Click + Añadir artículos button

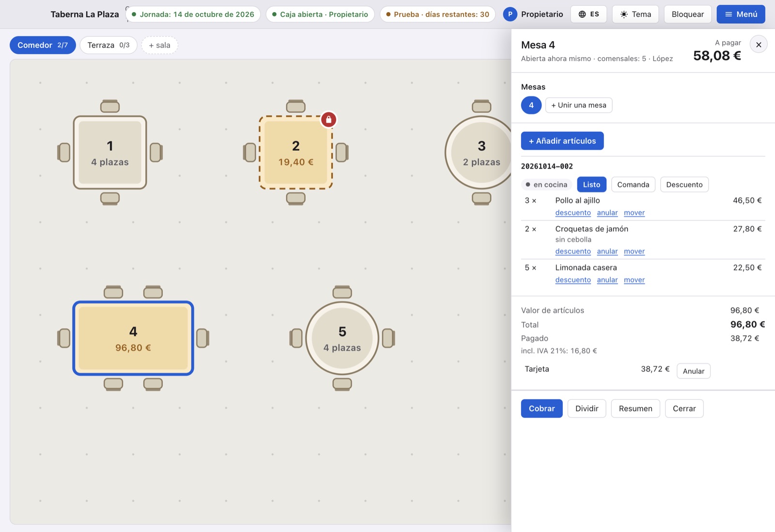point(562,141)
